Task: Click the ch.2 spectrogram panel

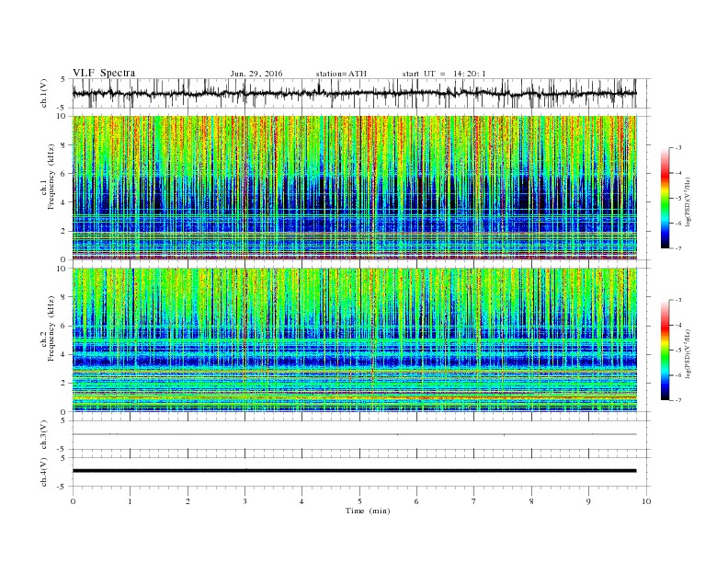Action: tap(354, 340)
